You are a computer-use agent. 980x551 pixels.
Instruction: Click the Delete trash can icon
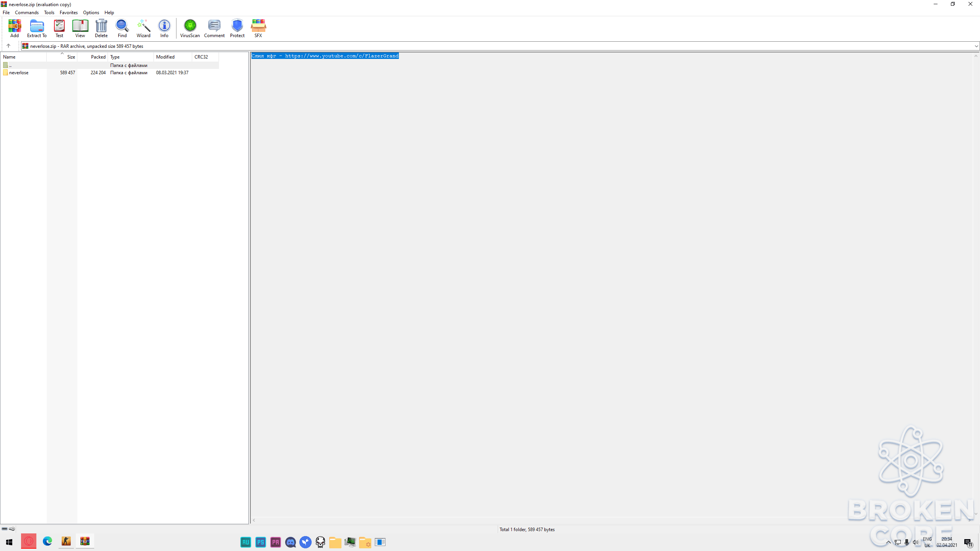tap(101, 29)
